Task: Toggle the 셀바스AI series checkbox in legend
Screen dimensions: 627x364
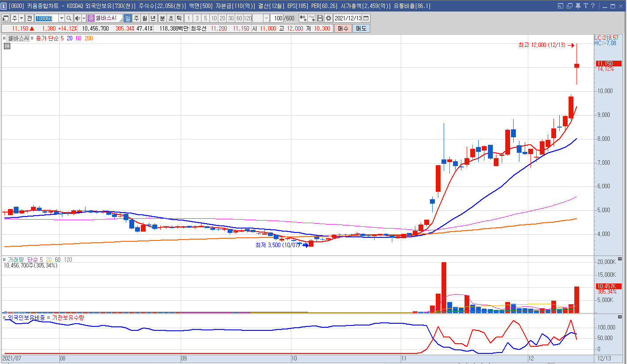Action: 4,39
